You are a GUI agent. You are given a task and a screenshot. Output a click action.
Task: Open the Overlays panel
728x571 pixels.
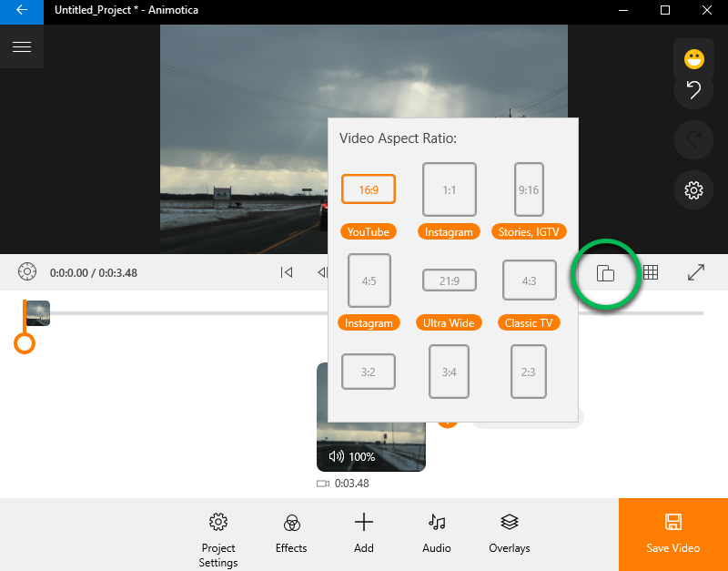tap(510, 535)
